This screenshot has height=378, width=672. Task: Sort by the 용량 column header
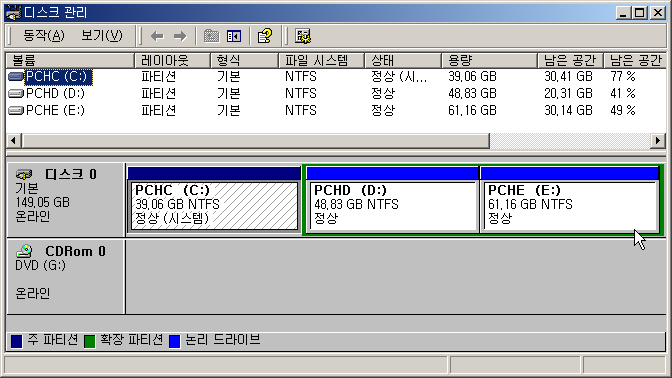pos(489,60)
